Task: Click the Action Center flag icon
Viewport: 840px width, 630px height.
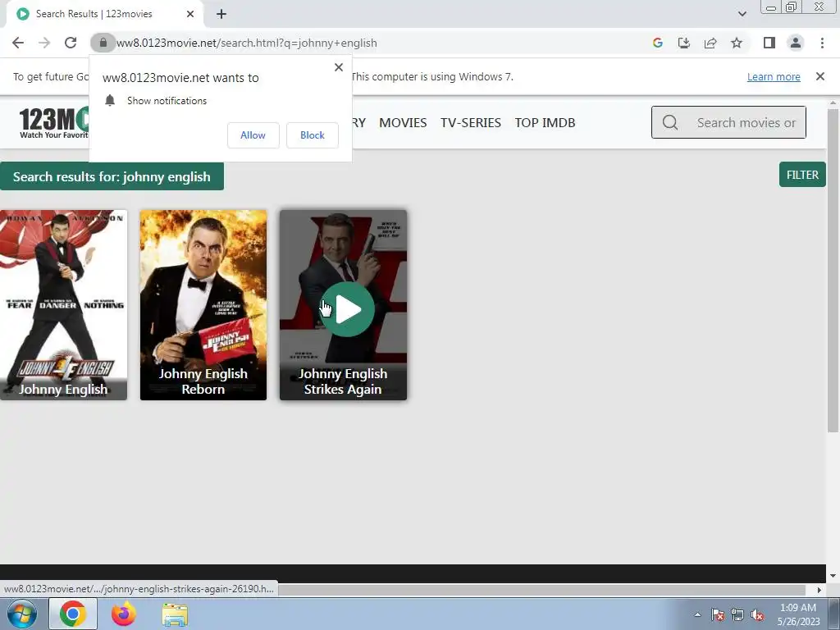Action: tap(717, 614)
